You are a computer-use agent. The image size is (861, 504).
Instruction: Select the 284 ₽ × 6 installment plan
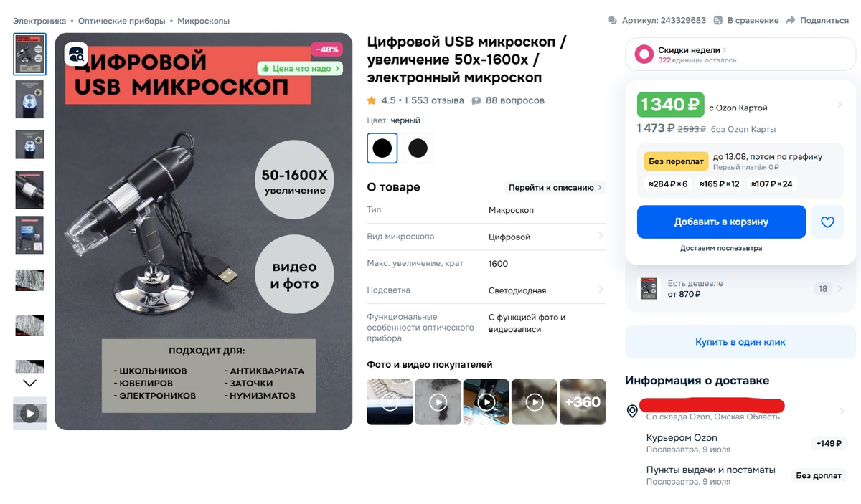pyautogui.click(x=668, y=184)
